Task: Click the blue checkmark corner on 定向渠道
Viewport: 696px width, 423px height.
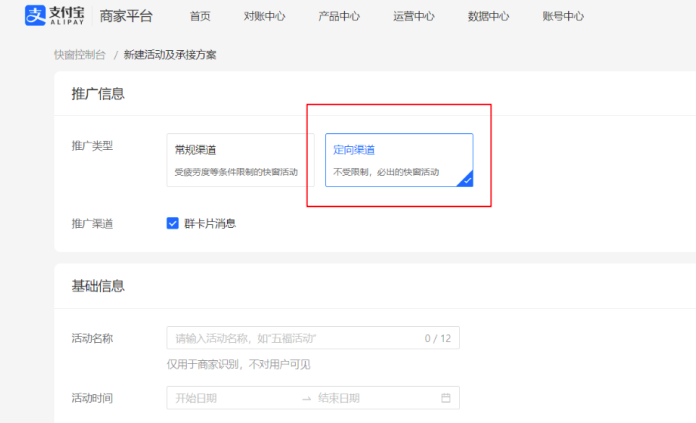Action: 466,180
